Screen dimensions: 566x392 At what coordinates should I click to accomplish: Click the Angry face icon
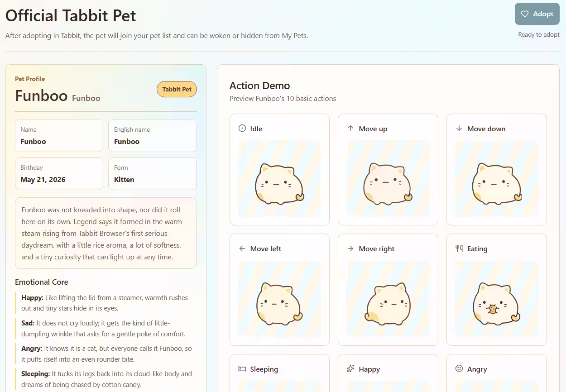point(459,369)
